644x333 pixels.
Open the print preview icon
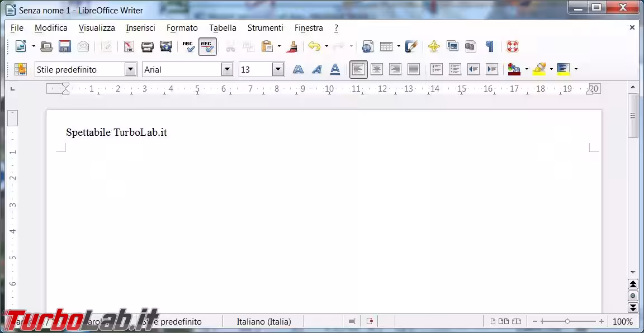tap(166, 47)
